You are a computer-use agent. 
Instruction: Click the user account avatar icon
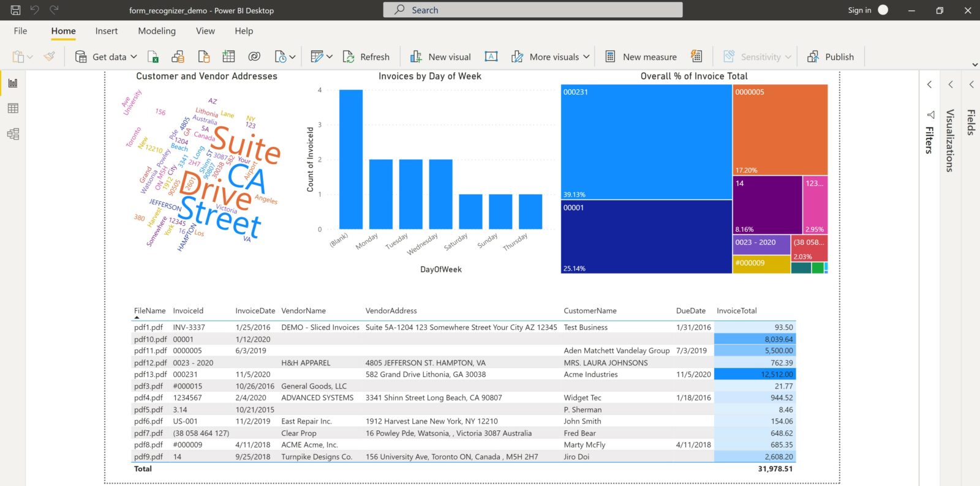coord(883,10)
